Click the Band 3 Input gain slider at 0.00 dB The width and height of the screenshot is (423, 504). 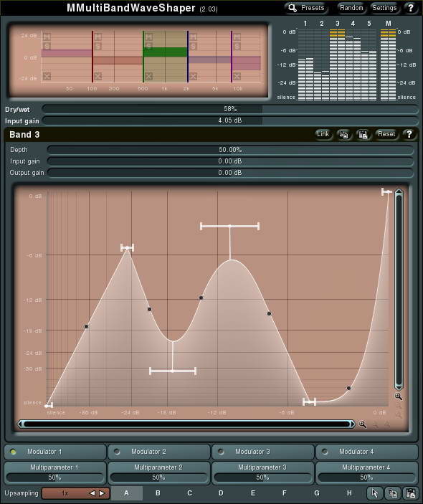point(230,161)
